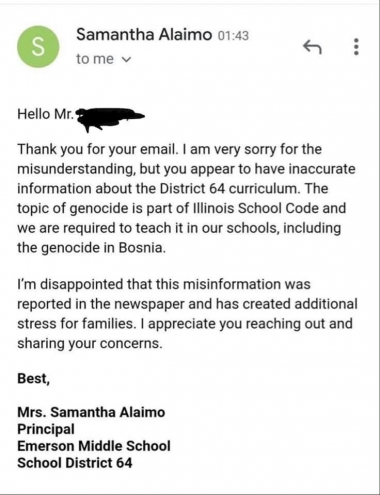Screen dimensions: 380x495
Task: Click the 'Hello Mr.' greeting text
Action: [45, 114]
